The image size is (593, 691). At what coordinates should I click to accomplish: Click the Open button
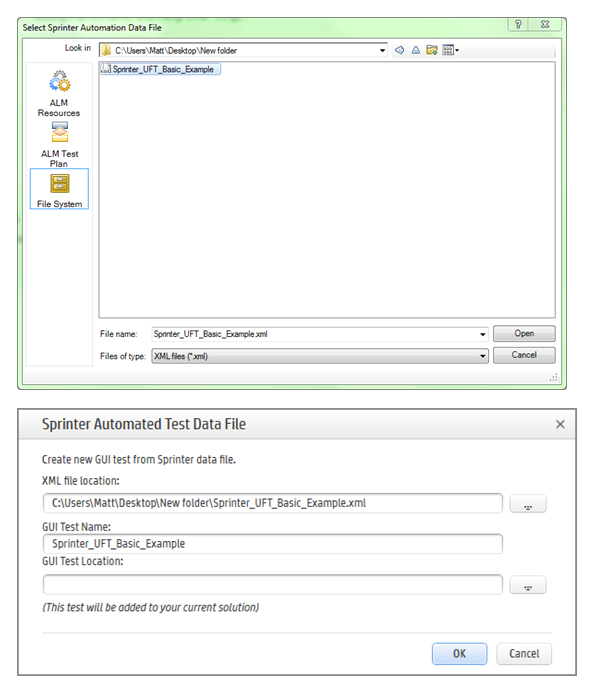[524, 334]
